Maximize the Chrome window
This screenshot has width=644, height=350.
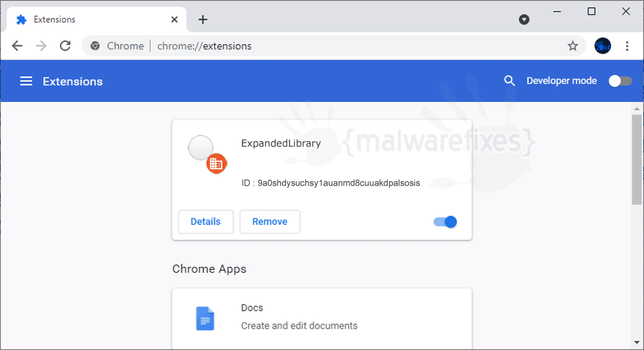tap(591, 12)
